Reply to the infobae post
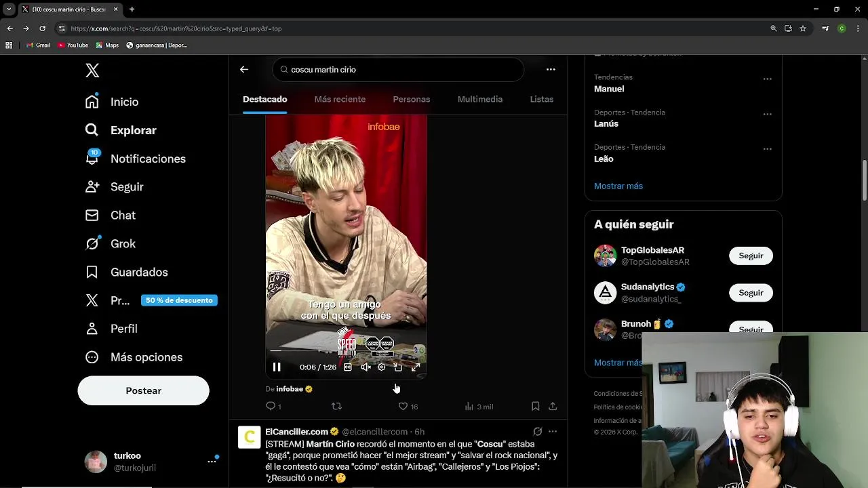The image size is (868, 488). [x=273, y=407]
